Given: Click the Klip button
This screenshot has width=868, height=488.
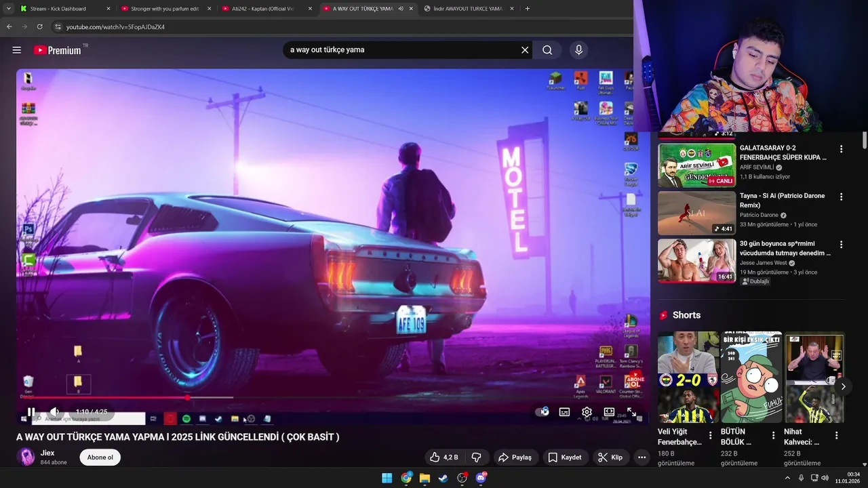Looking at the screenshot, I should (x=610, y=457).
